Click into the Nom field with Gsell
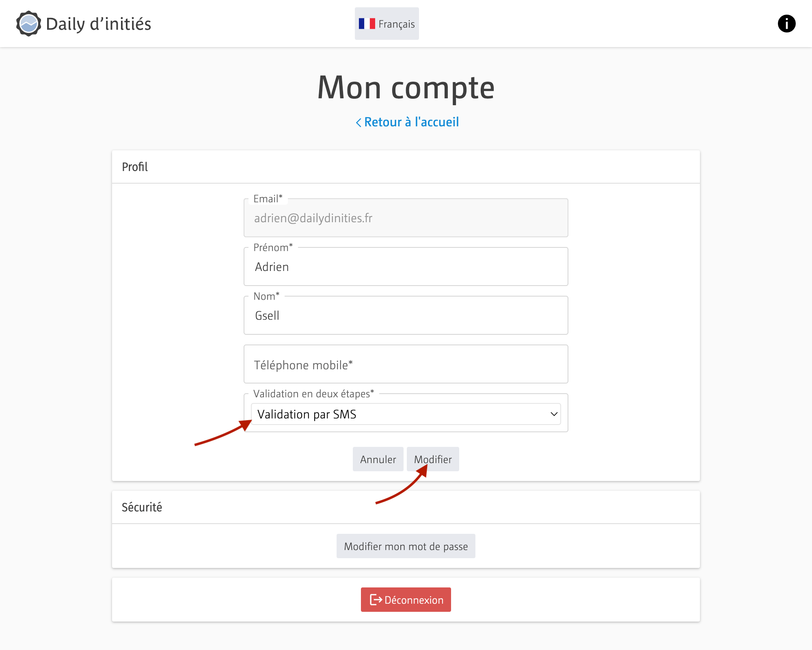 coord(406,316)
